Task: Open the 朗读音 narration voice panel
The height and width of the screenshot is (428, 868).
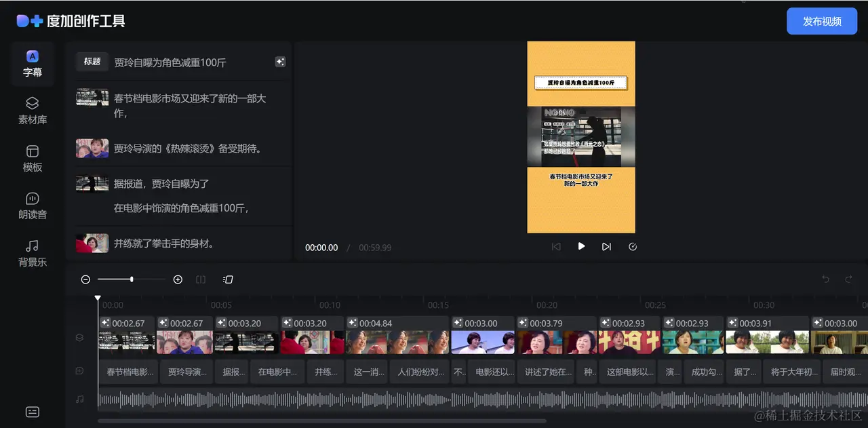Action: click(x=33, y=206)
